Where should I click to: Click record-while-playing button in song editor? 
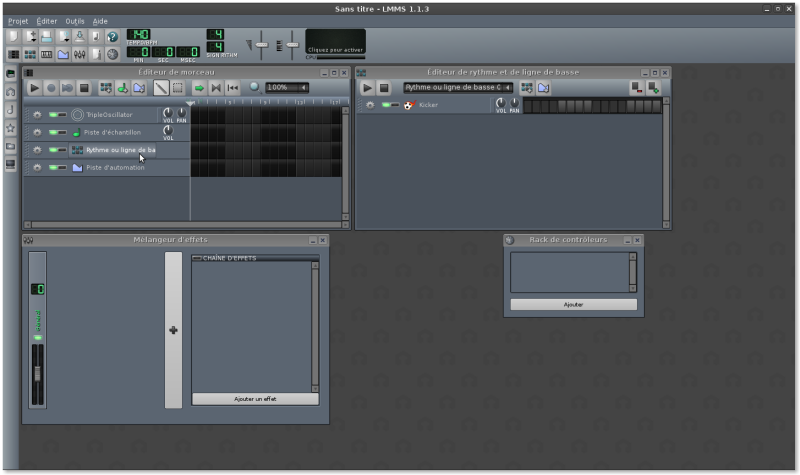click(x=67, y=88)
